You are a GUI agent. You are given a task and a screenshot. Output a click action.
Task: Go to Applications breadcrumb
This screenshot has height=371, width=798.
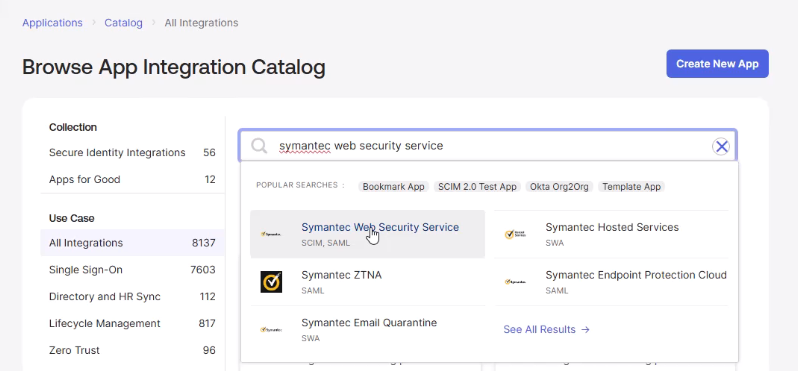click(x=52, y=23)
